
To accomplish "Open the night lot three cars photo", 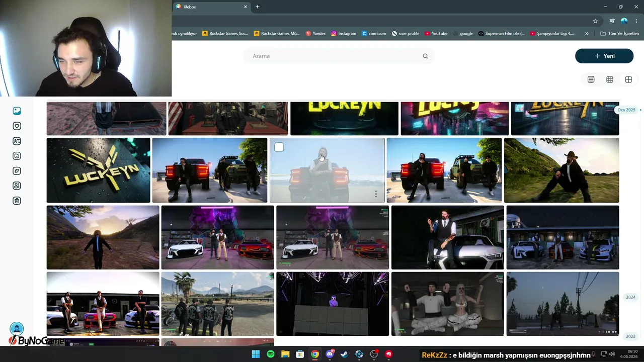I will pyautogui.click(x=562, y=237).
